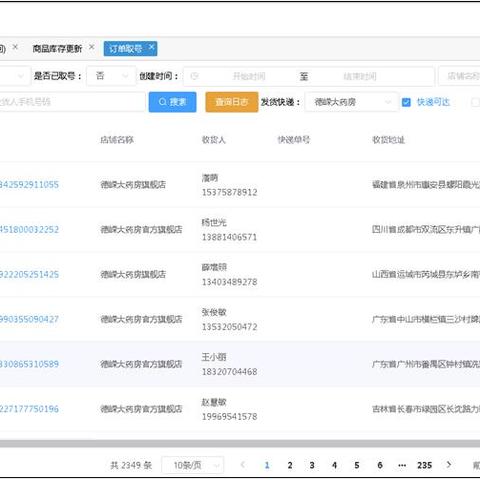Click the 结束时间 date field
The image size is (480, 480).
coord(360,76)
